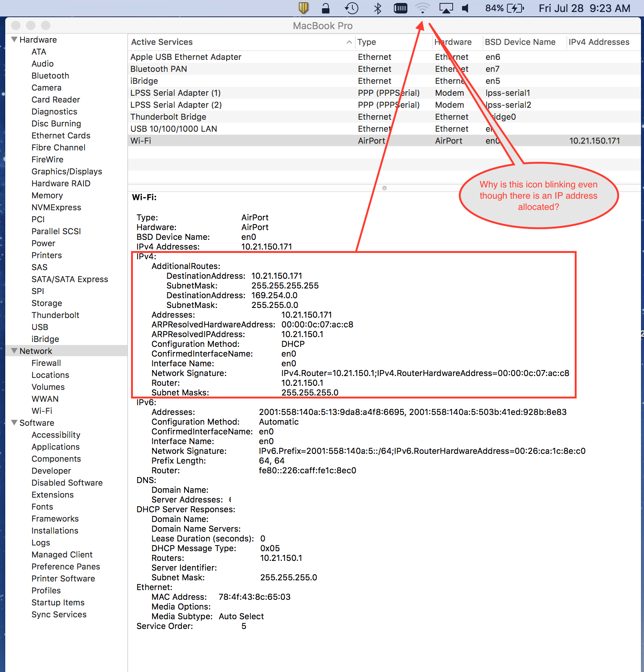Viewport: 644px width, 672px height.
Task: Open Memory in the sidebar
Action: click(47, 195)
